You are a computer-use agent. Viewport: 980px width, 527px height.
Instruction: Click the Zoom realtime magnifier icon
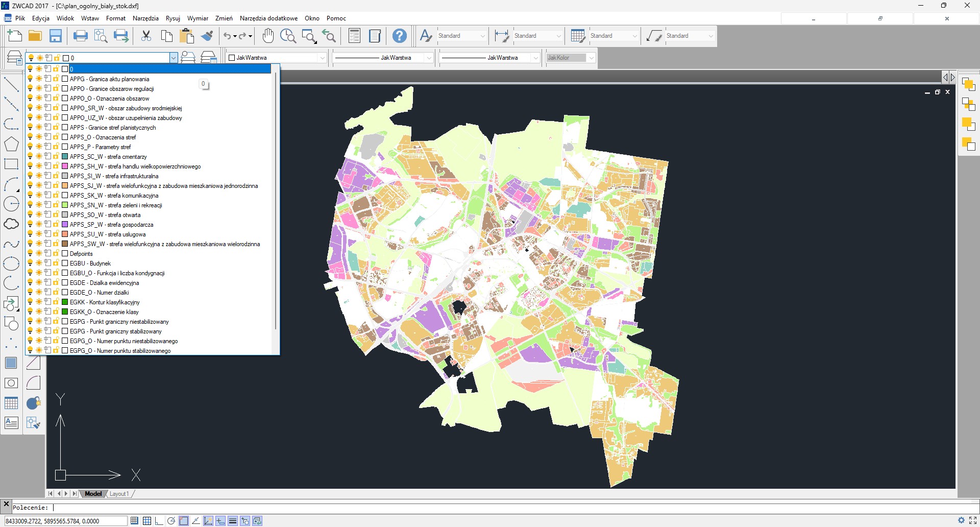[288, 36]
